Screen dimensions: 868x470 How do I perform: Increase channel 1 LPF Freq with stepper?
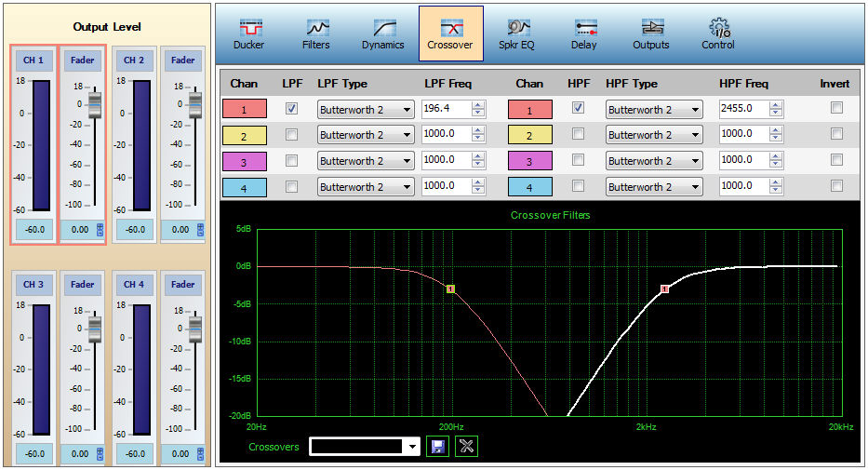click(478, 105)
